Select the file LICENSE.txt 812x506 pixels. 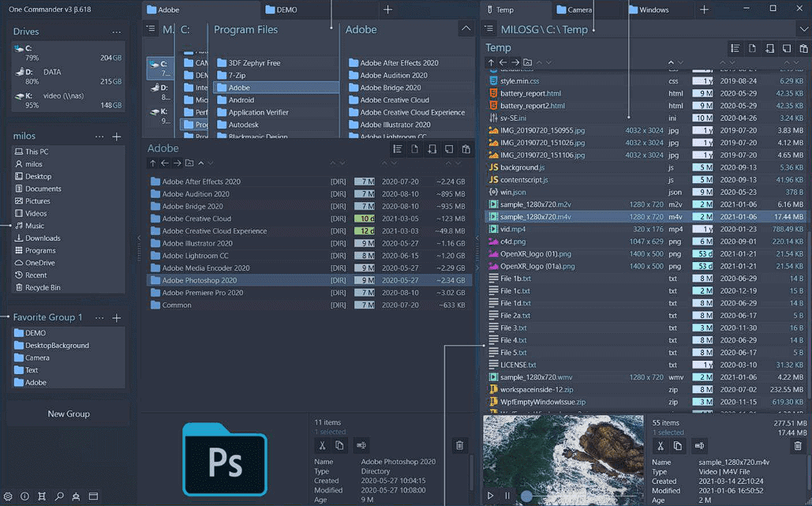645,365
